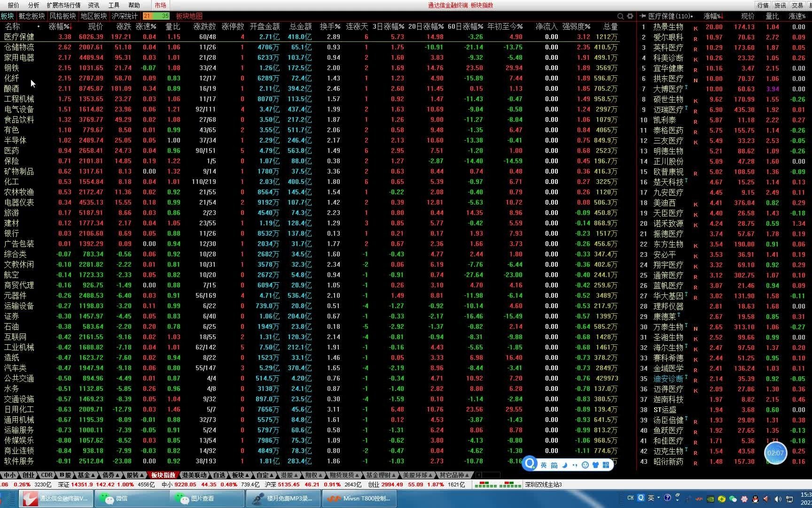The image size is (812, 508).
Task: Click the 资讯 button at top right
Action: pyautogui.click(x=780, y=5)
